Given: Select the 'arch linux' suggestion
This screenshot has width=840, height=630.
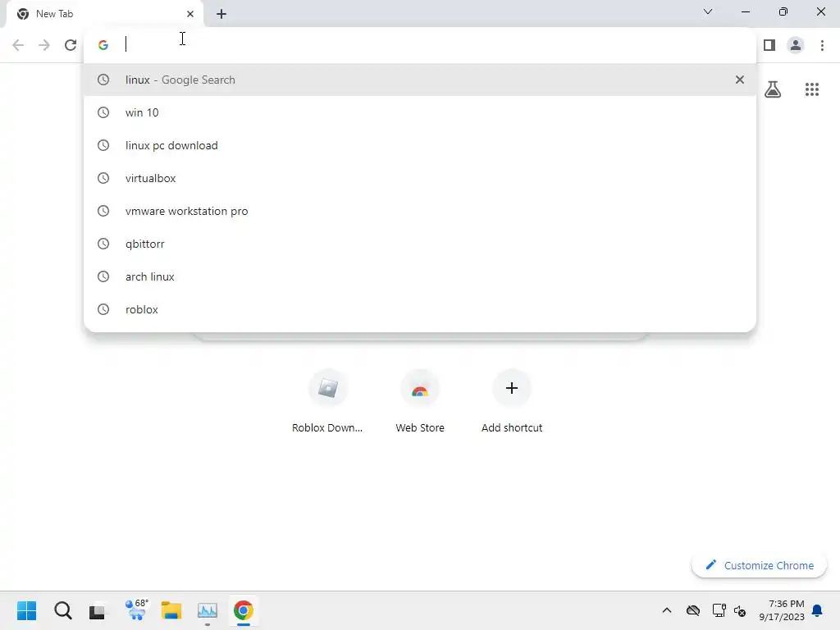Looking at the screenshot, I should (420, 276).
